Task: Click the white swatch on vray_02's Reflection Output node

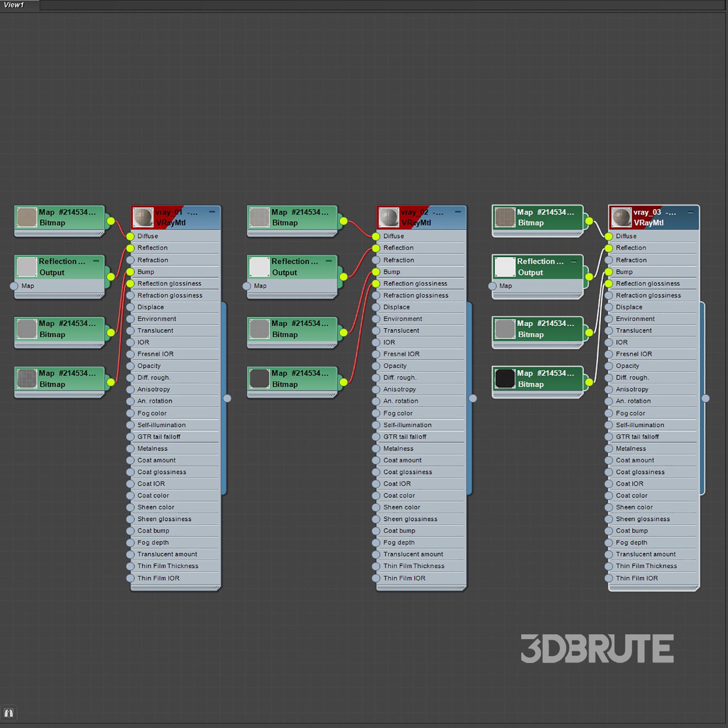Action: click(x=259, y=267)
